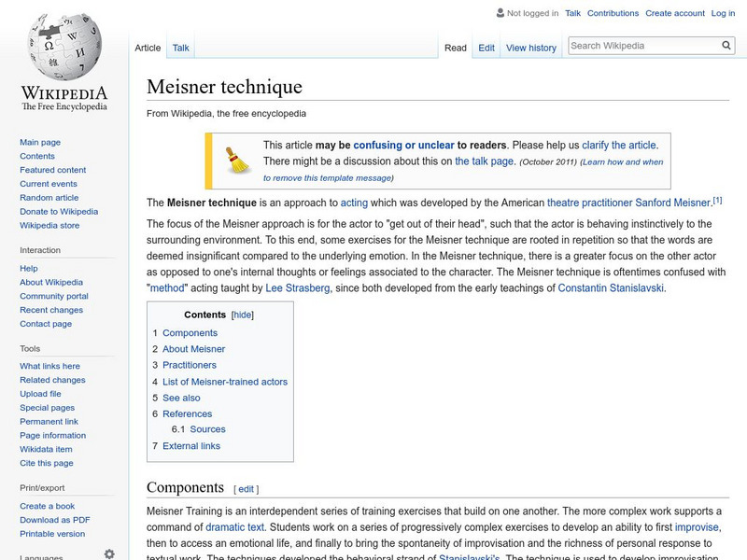Image resolution: width=747 pixels, height=560 pixels.
Task: Open About Wikipedia link
Action: tap(51, 282)
